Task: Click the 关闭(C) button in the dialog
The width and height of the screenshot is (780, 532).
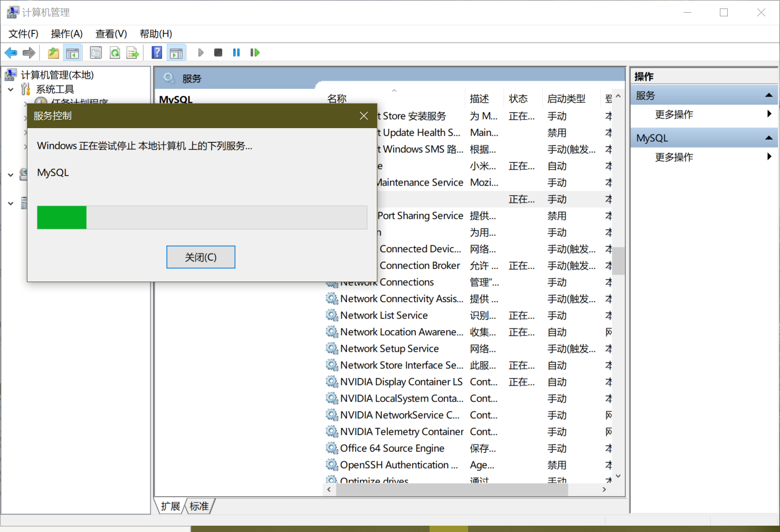Action: [x=201, y=257]
